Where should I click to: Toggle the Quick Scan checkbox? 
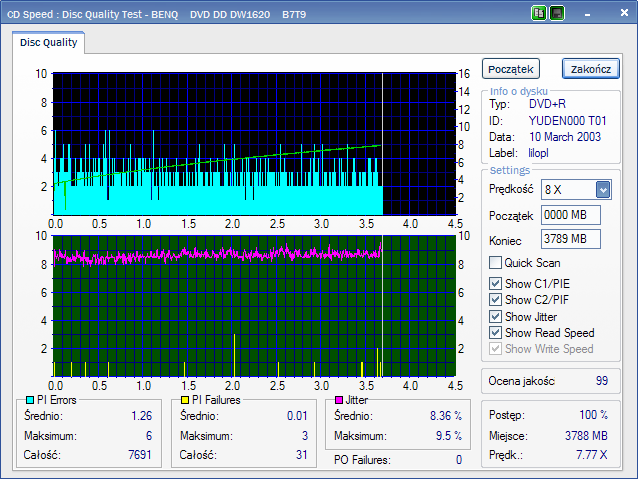(495, 262)
